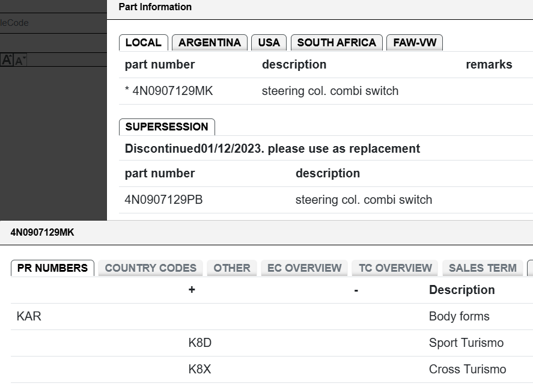This screenshot has width=533, height=392.
Task: Click the Discontinued 01/12/2023 replacement notice
Action: (x=272, y=149)
